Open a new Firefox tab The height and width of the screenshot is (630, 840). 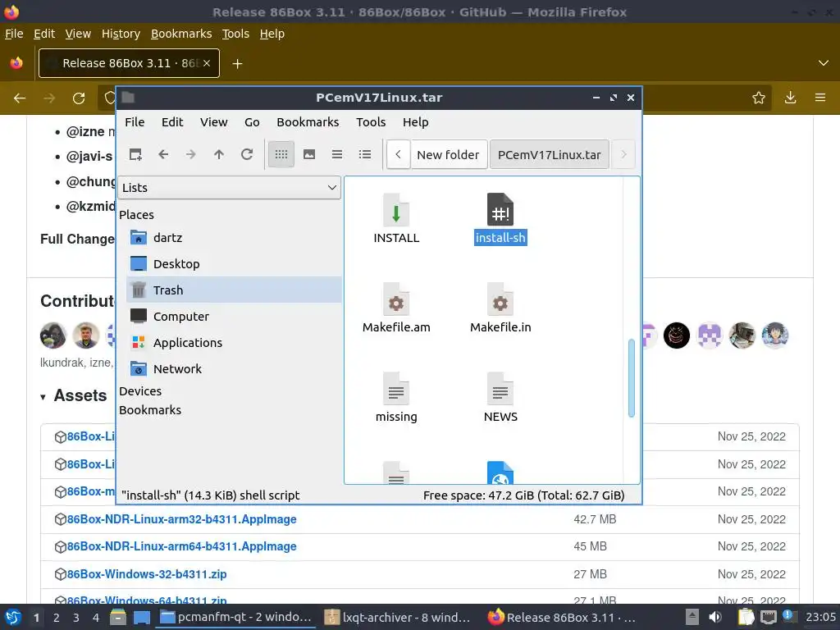click(237, 64)
